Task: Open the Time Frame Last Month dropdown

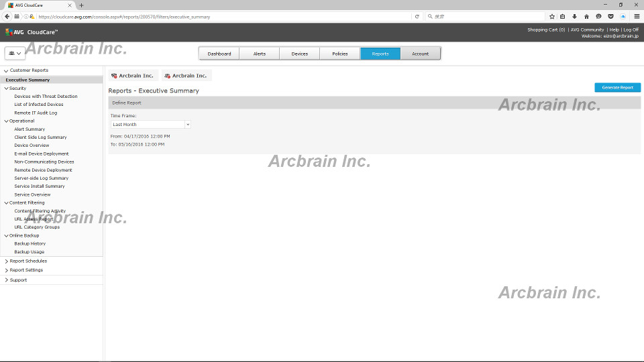Action: [x=150, y=125]
